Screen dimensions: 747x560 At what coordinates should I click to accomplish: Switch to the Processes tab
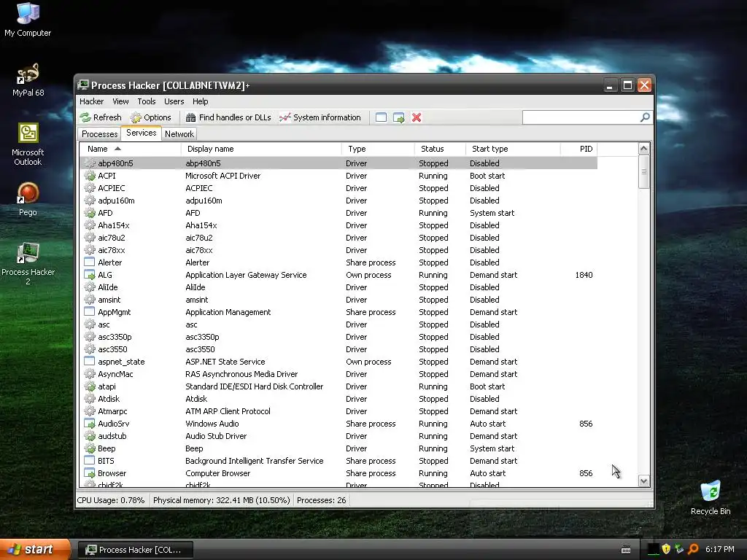tap(99, 134)
